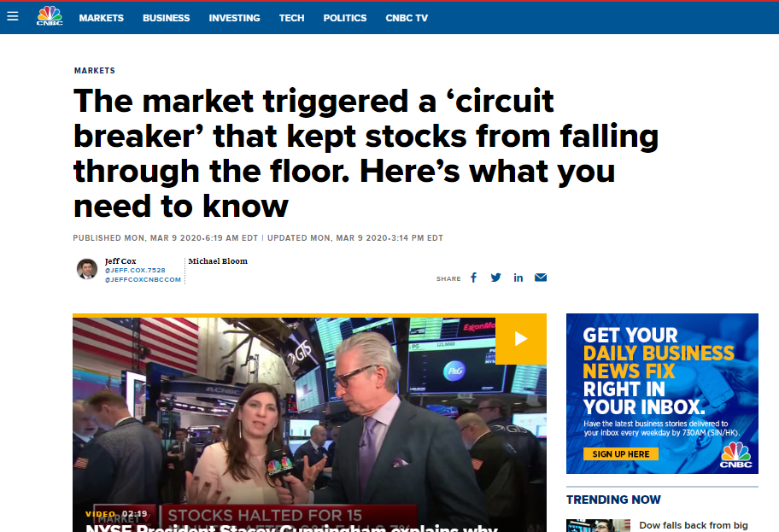Open the Politics section

(x=345, y=18)
